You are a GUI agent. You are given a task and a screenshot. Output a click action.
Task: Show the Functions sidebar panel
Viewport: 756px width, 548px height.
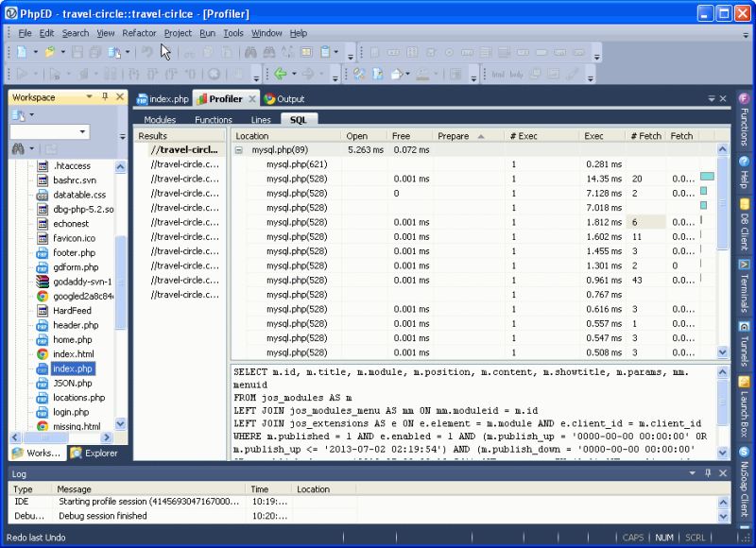click(747, 118)
